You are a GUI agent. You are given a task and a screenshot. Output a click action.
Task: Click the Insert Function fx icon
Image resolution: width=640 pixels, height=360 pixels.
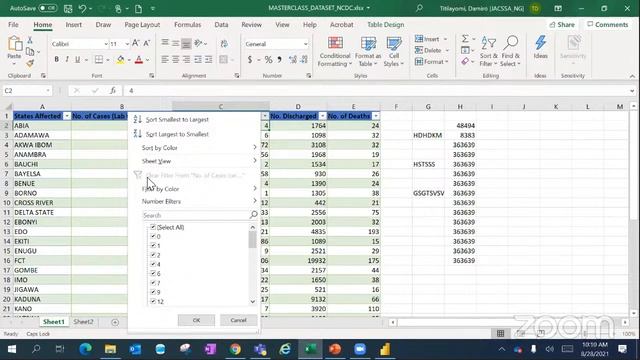pyautogui.click(x=113, y=91)
